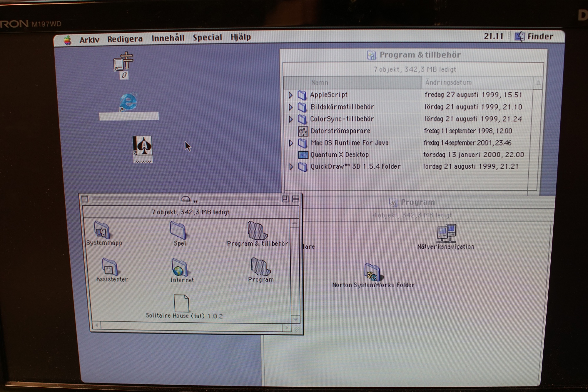Click scroll left arrow in disk window
588x392 pixels.
coord(96,326)
